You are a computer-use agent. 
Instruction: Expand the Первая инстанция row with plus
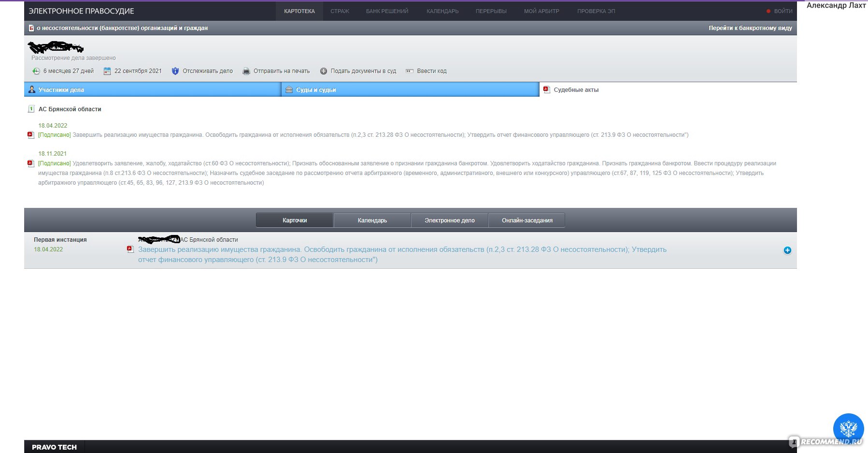787,250
